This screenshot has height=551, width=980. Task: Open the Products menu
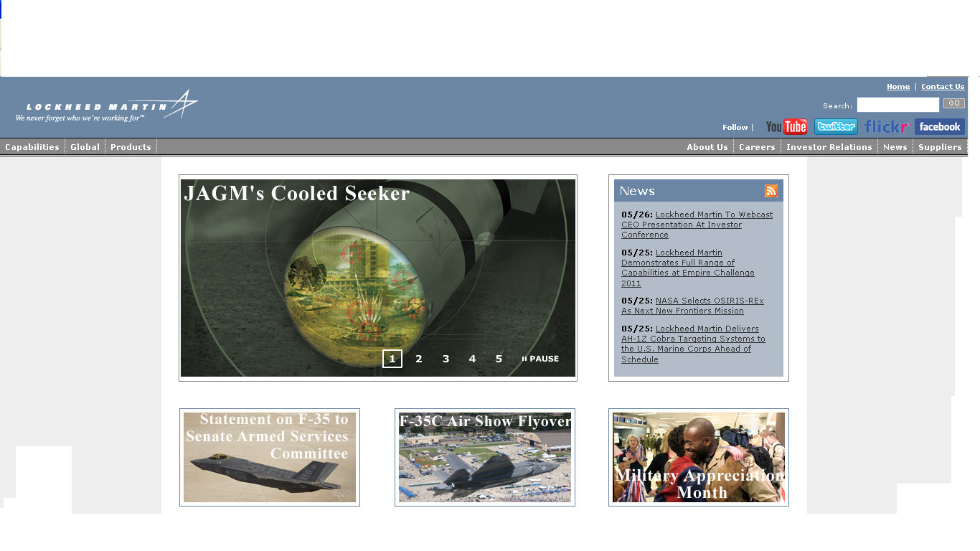coord(131,147)
